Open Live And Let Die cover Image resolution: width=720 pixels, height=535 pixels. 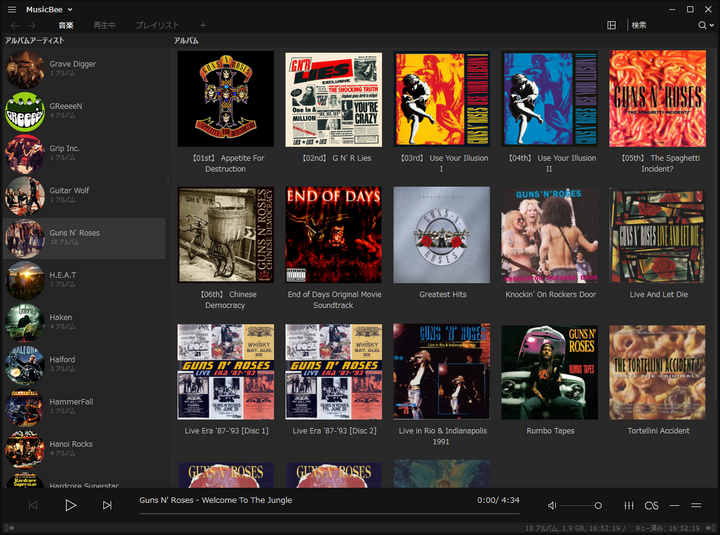pyautogui.click(x=658, y=235)
